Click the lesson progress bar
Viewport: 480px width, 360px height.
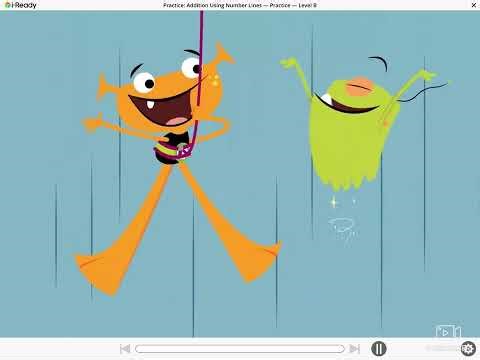pos(240,349)
